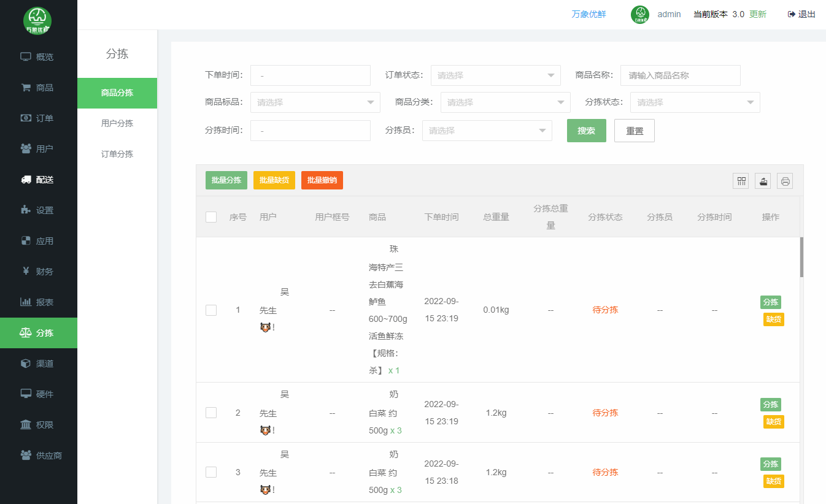Screen dimensions: 826x504
Task: Click the orange 批量撤销 button
Action: [x=322, y=180]
